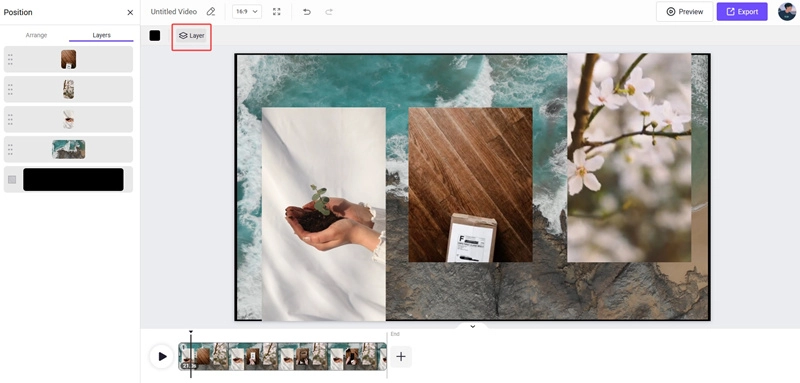
Task: Click the timeline playhead marker
Action: (191, 332)
